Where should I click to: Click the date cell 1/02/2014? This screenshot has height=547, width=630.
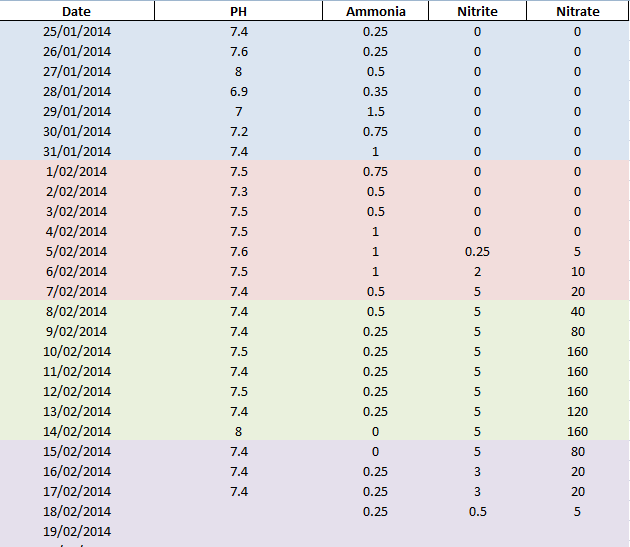click(x=77, y=172)
